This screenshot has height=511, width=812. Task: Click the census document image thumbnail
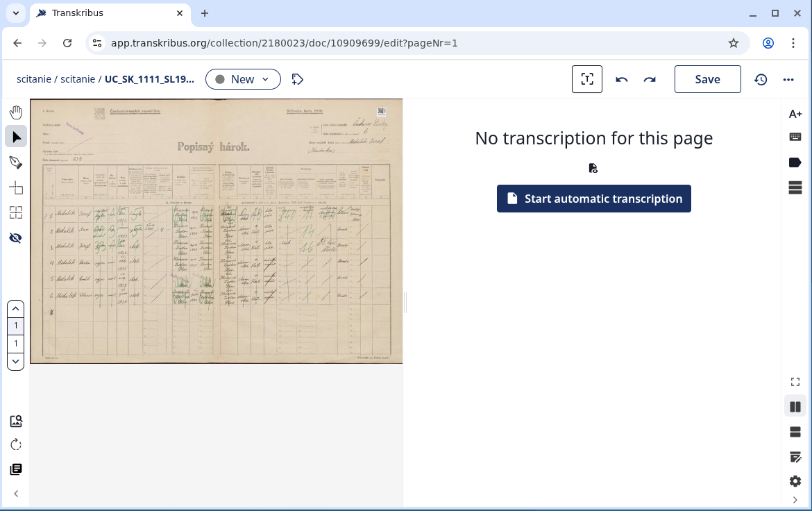(x=217, y=231)
